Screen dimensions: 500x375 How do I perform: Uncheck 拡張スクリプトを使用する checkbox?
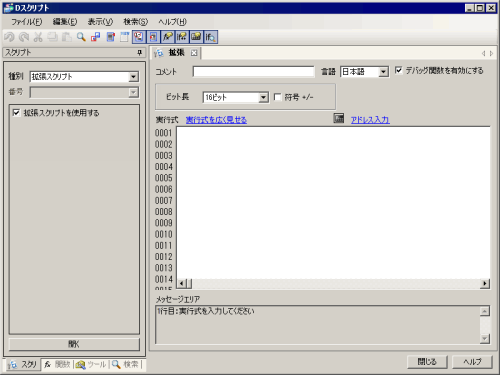16,113
